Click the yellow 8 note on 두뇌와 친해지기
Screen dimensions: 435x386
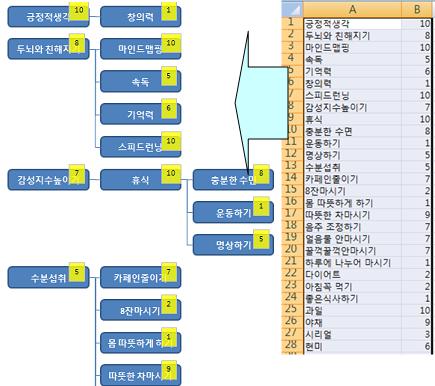pos(77,43)
